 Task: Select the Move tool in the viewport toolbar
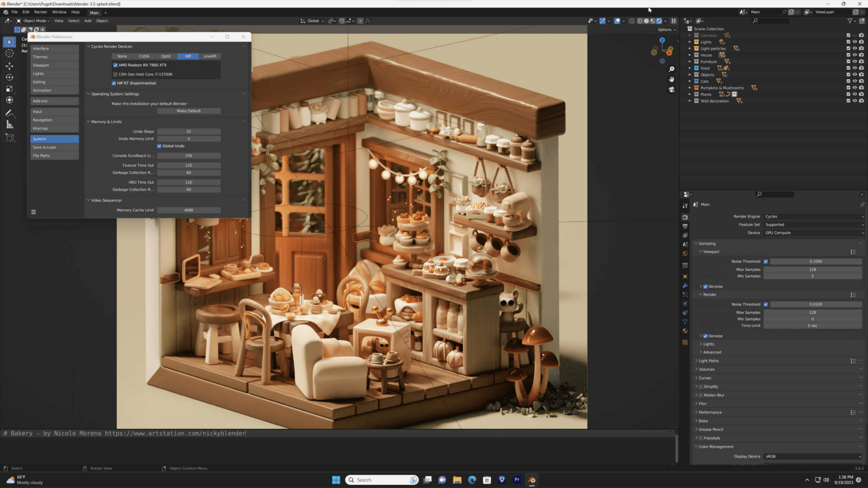point(9,66)
